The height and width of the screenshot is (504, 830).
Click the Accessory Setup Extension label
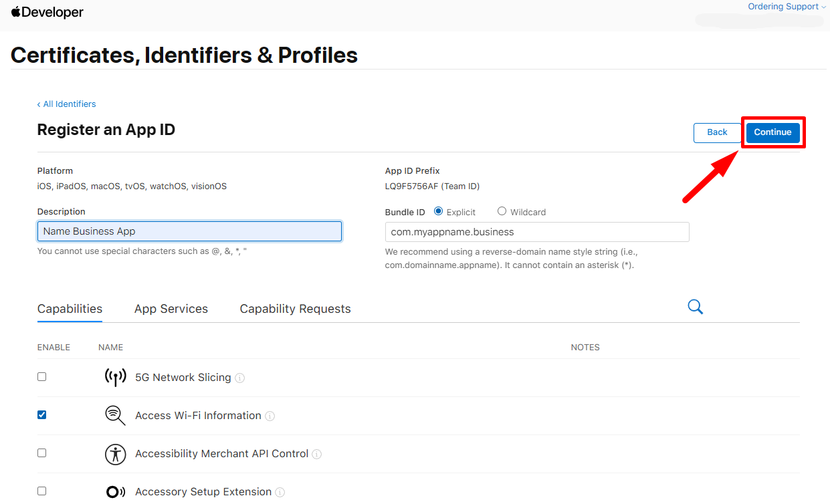(x=203, y=492)
